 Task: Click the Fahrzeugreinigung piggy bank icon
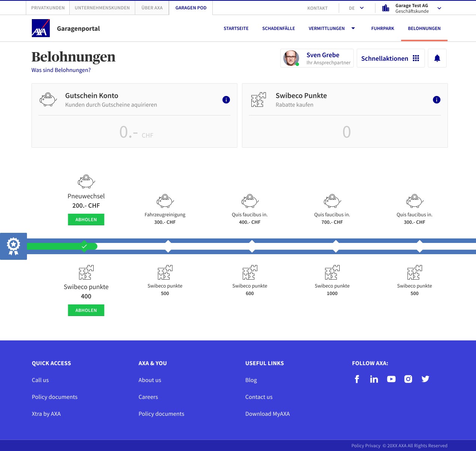pos(165,201)
